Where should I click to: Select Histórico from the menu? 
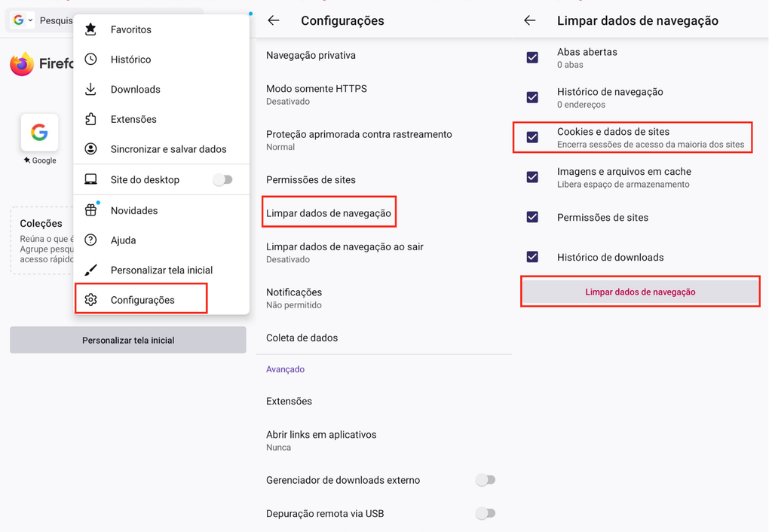point(91,59)
